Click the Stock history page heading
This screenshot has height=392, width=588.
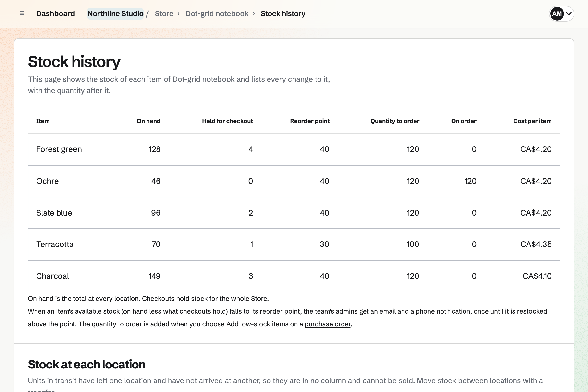(74, 62)
